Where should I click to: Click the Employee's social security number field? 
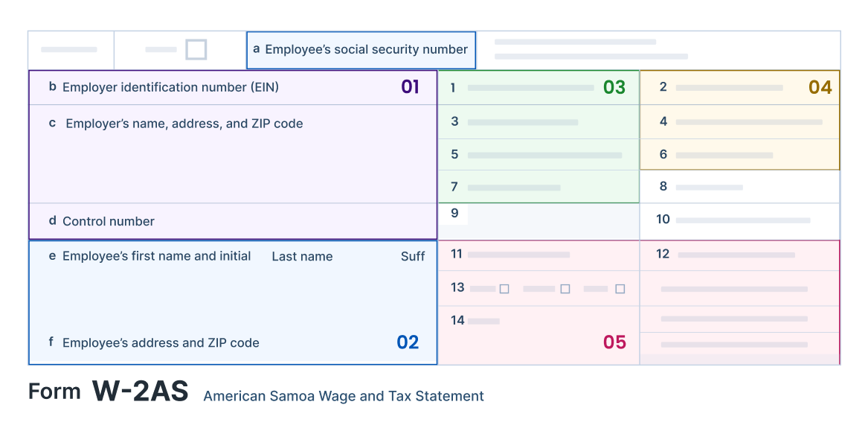pyautogui.click(x=361, y=50)
